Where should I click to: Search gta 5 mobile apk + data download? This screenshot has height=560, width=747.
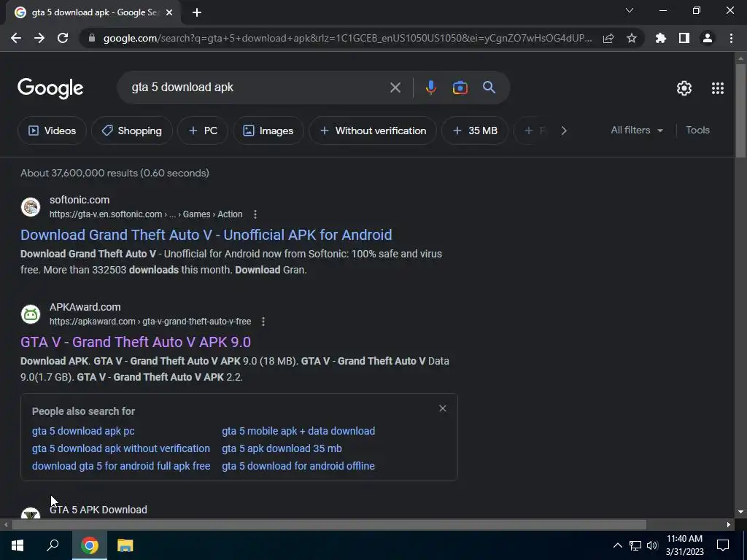298,431
